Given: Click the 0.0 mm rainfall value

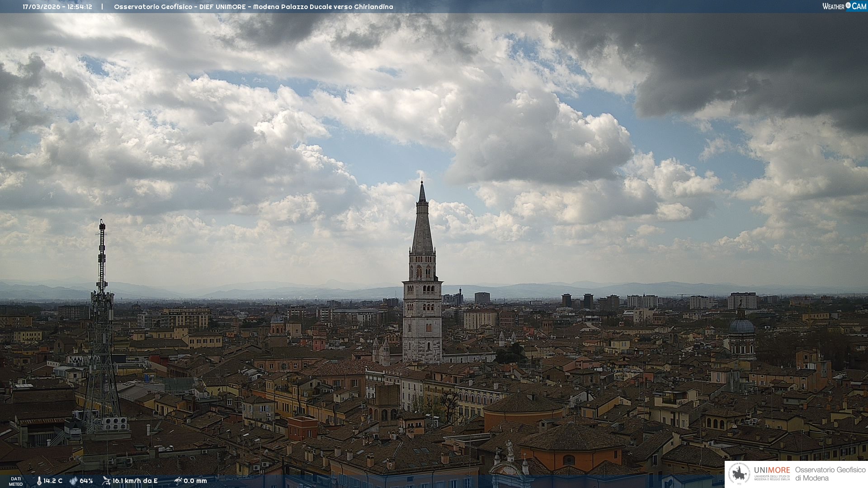Looking at the screenshot, I should [195, 481].
